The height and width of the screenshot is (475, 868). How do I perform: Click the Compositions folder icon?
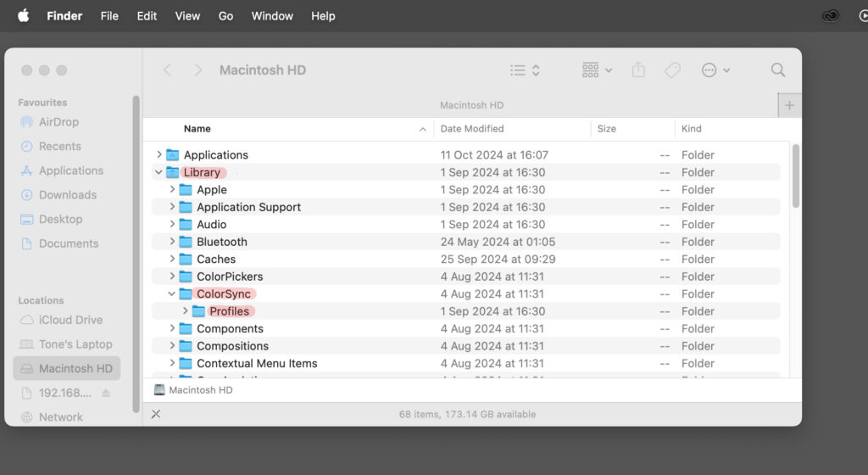coord(186,346)
